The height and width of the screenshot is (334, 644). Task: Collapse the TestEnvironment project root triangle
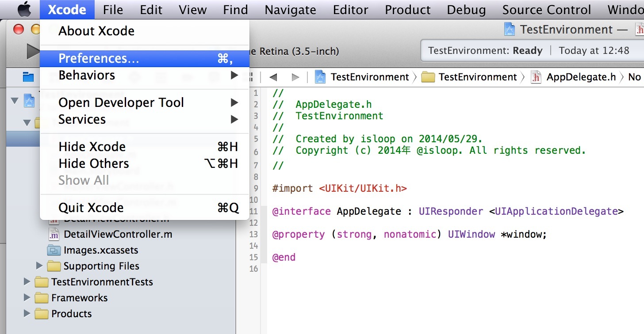click(x=15, y=101)
